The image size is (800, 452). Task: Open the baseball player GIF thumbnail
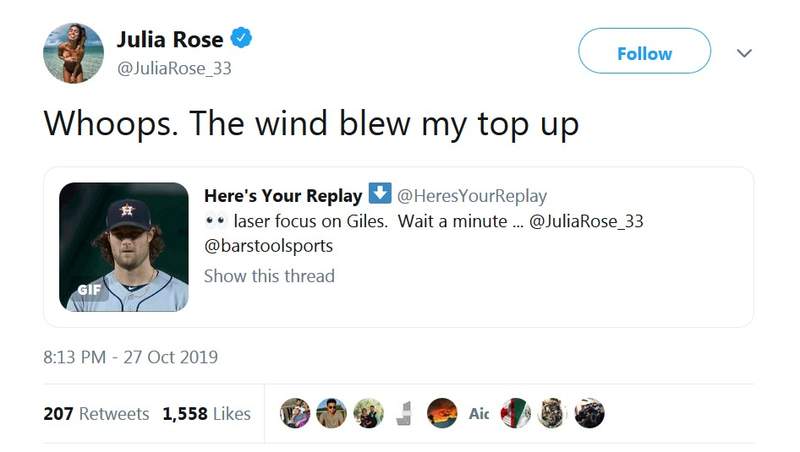point(124,247)
